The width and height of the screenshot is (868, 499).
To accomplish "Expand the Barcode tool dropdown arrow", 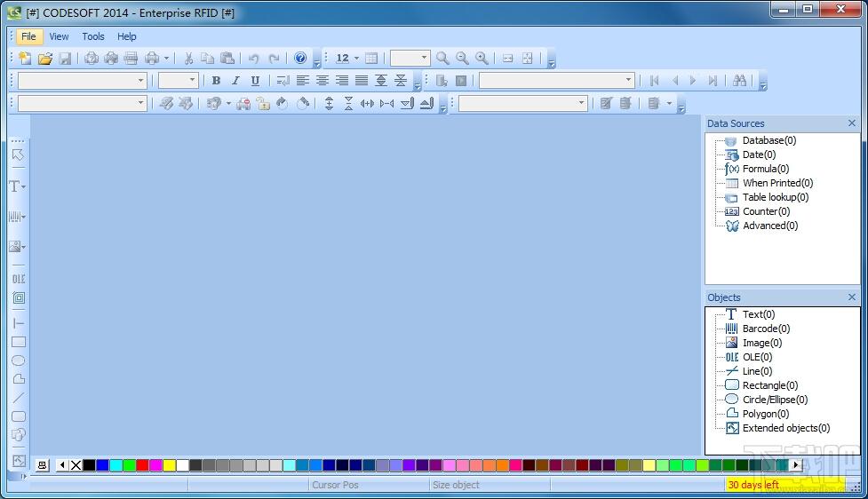I will (24, 217).
